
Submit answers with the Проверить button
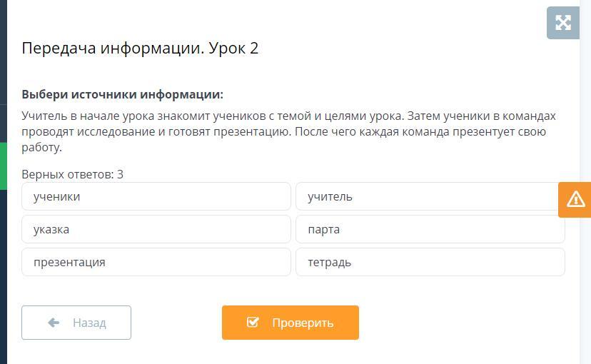tap(291, 323)
